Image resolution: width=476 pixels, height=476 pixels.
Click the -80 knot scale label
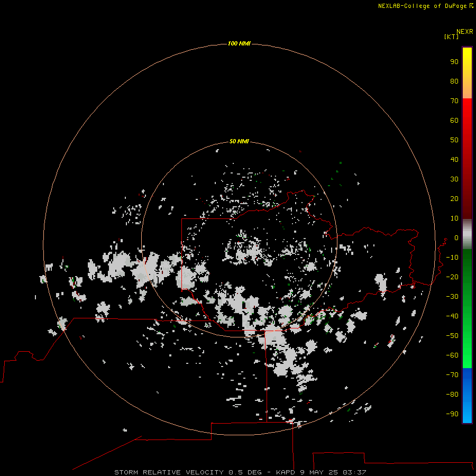click(x=452, y=395)
